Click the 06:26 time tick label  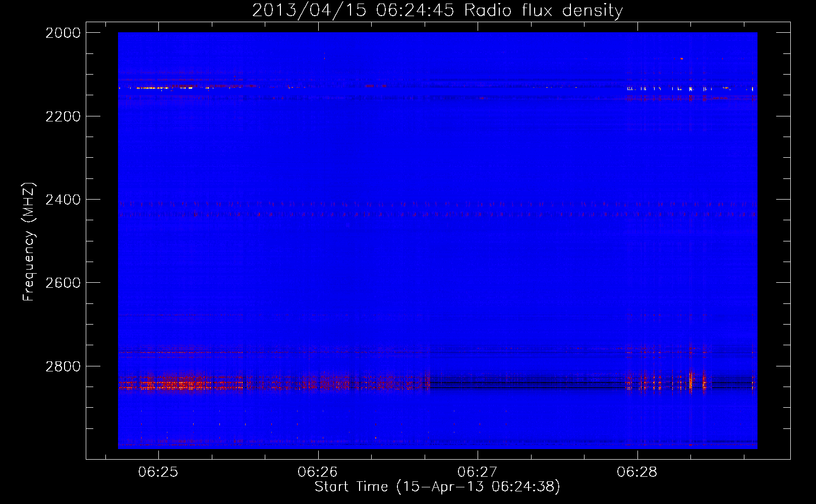[x=318, y=472]
